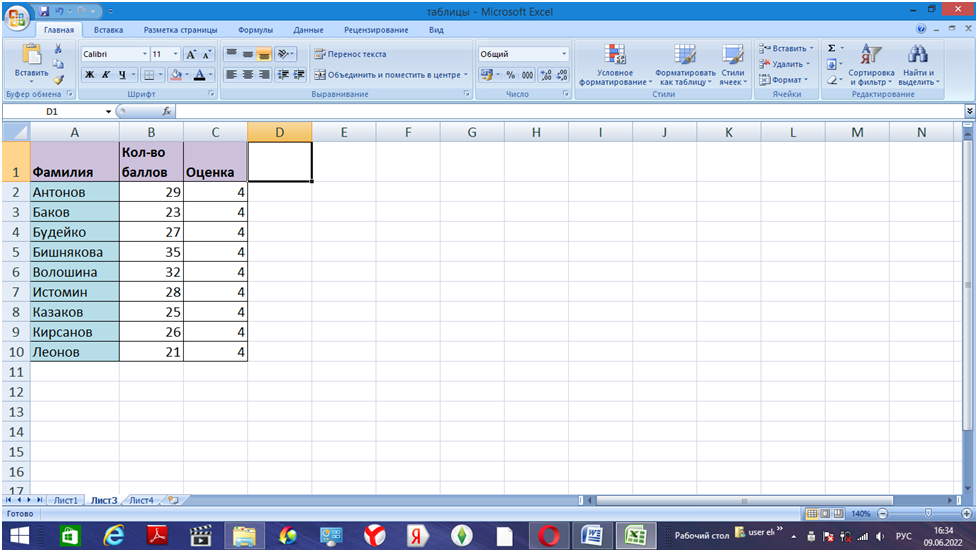Viewport: 978px width, 552px height.
Task: Toggle bottom vertical alignment
Action: [264, 54]
